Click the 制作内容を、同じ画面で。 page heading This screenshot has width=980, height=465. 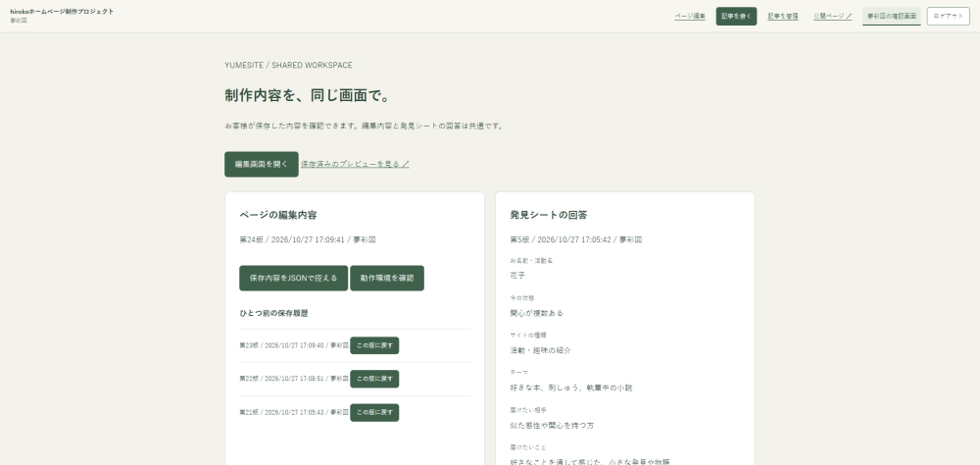pos(308,96)
